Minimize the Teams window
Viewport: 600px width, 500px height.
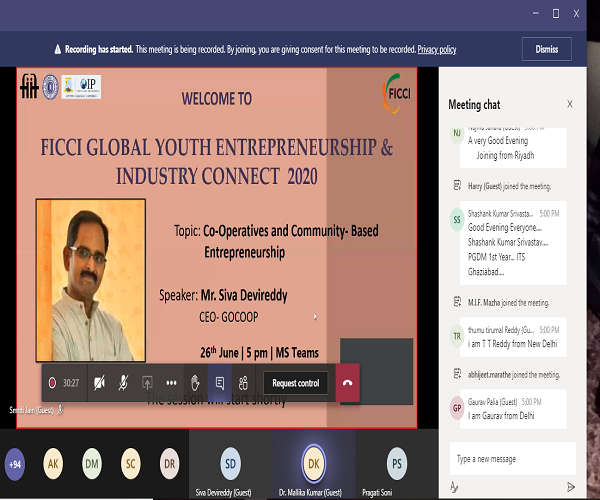(536, 13)
